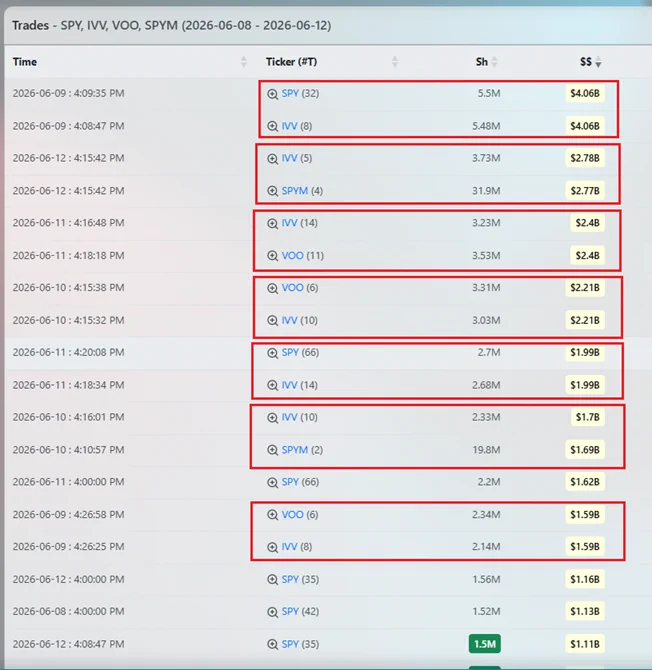Sort table by Time column arrows

pyautogui.click(x=244, y=62)
